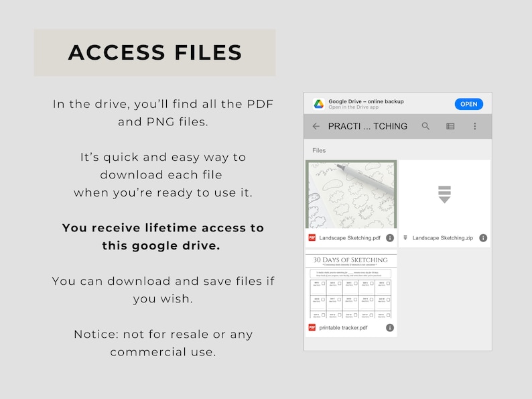The height and width of the screenshot is (399, 532).
Task: Click 'Google Drive – online backup' banner text
Action: (x=366, y=101)
